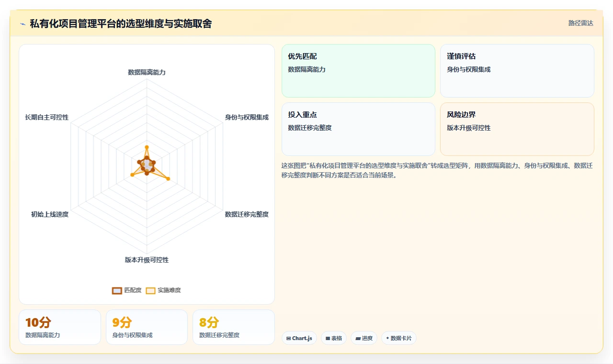Image resolution: width=613 pixels, height=364 pixels.
Task: Click the radar axis label 长期自主可控性
Action: point(47,117)
